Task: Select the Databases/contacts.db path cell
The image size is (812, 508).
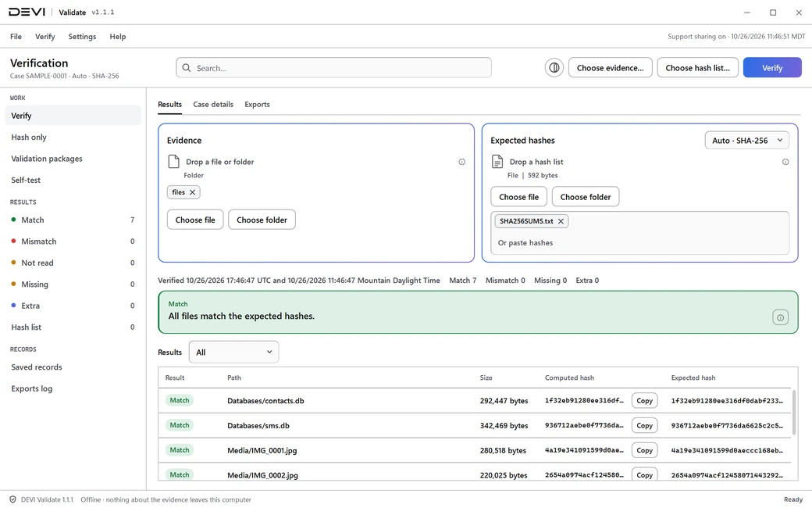Action: pyautogui.click(x=265, y=401)
